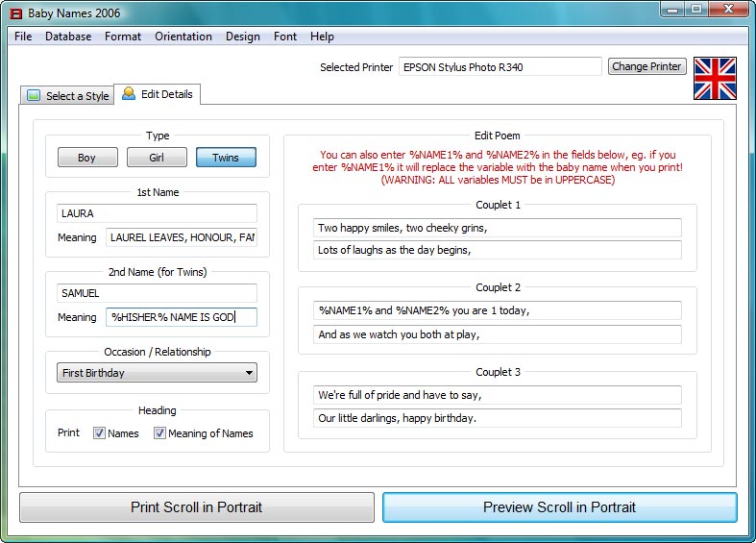The height and width of the screenshot is (543, 756).
Task: Click the 'Couplet 3' label
Action: tap(498, 372)
